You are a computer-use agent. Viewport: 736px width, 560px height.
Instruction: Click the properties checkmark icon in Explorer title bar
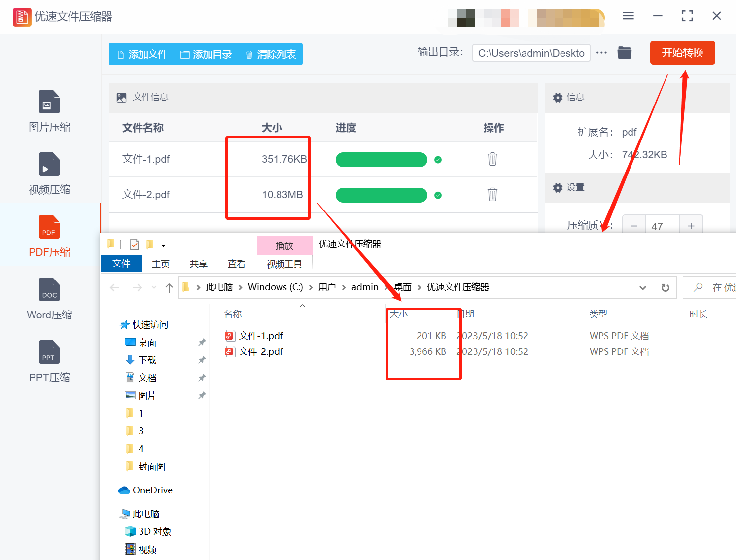(134, 245)
